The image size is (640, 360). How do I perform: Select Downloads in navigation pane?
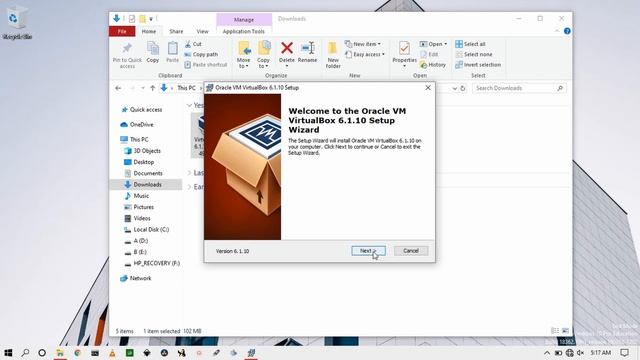pos(146,184)
